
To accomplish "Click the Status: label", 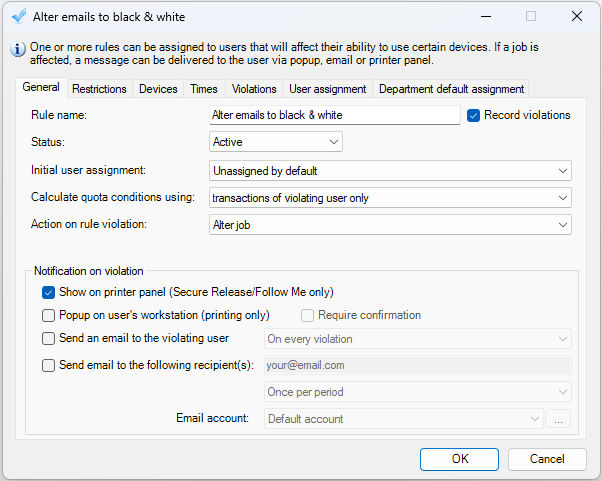I will point(48,142).
